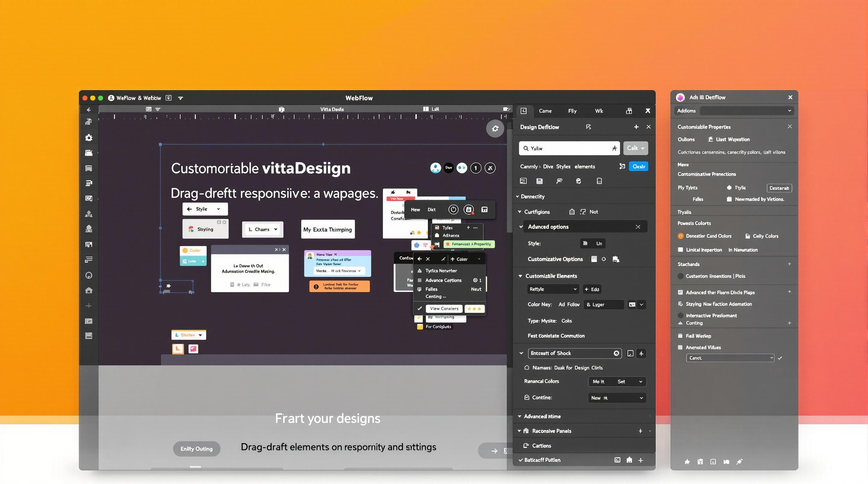The height and width of the screenshot is (484, 868).
Task: Expand the Reconsive Panels section
Action: tap(519, 431)
